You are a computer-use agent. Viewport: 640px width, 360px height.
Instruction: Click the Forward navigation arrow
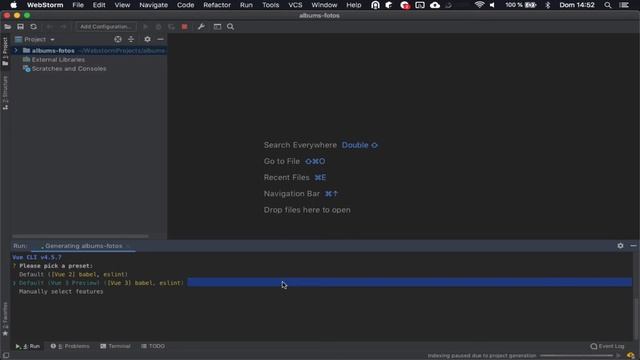63,27
